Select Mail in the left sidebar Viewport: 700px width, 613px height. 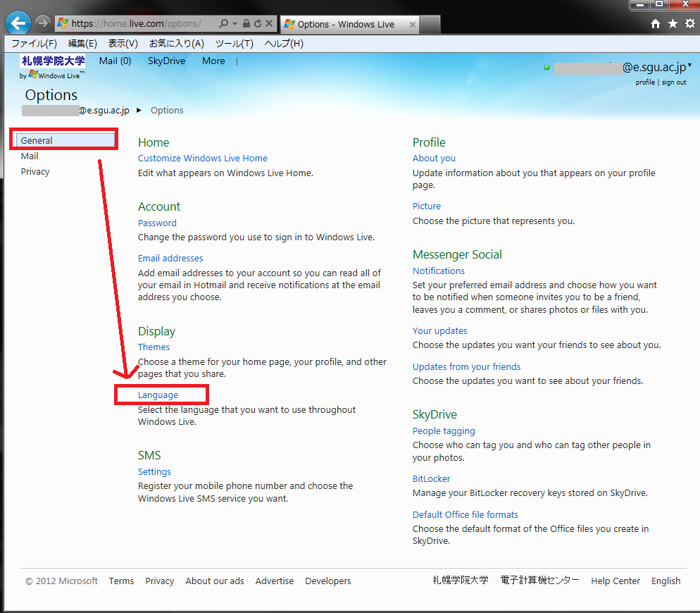pos(30,156)
